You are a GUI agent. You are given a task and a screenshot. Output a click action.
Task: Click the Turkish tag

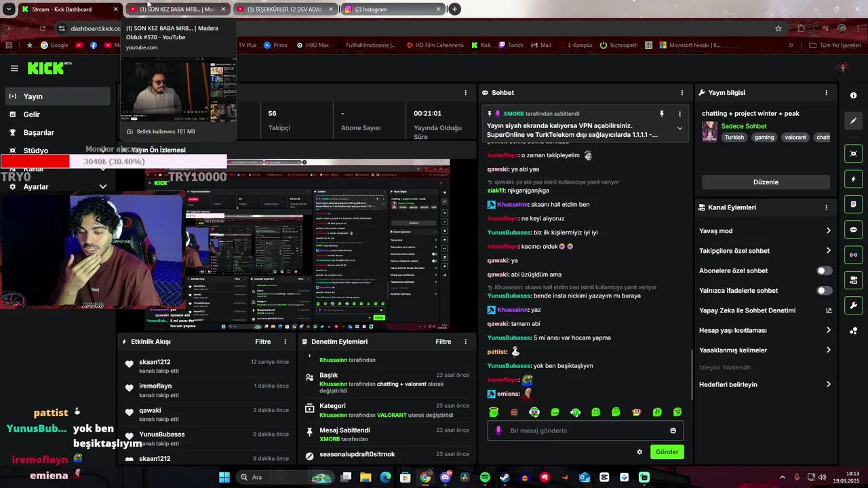[x=734, y=138]
